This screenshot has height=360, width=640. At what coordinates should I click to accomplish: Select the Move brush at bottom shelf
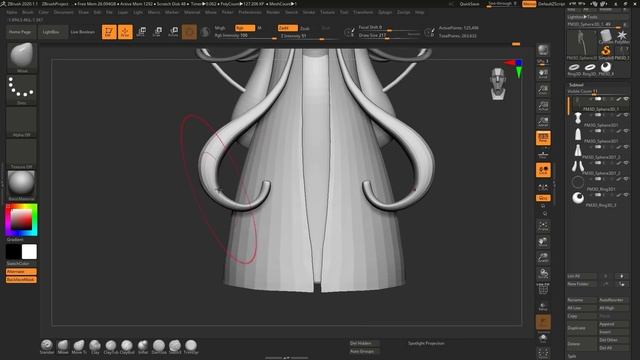(63, 346)
